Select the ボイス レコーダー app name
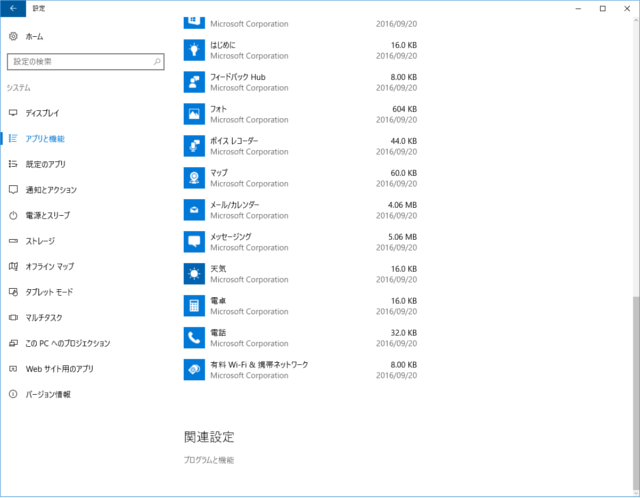640x498 pixels. 234,141
